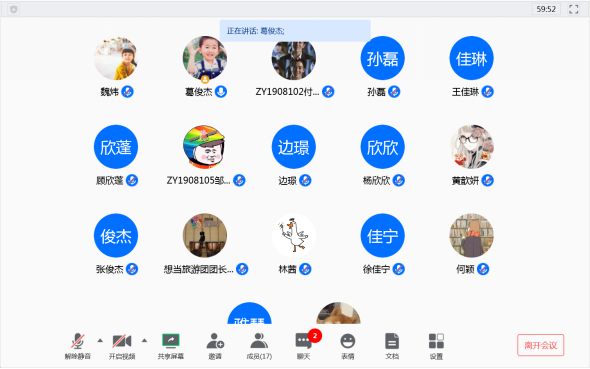Click the meeting timer 59:52

point(546,9)
